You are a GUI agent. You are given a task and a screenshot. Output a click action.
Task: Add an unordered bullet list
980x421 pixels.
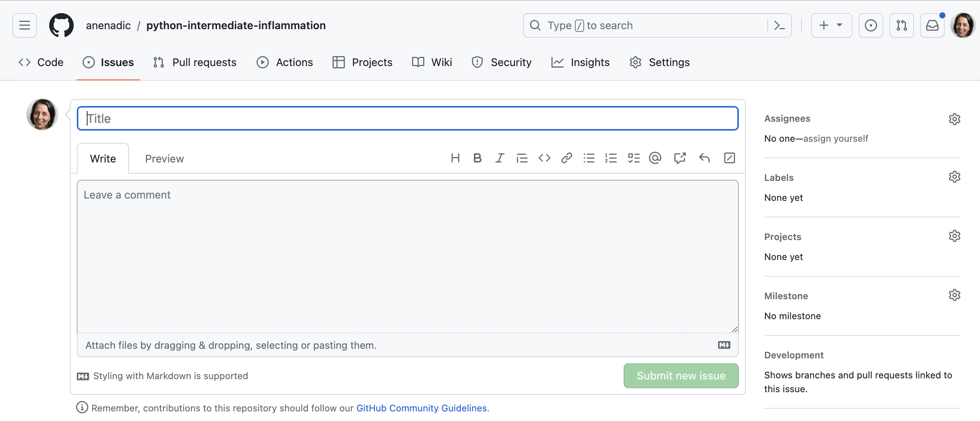(x=589, y=158)
